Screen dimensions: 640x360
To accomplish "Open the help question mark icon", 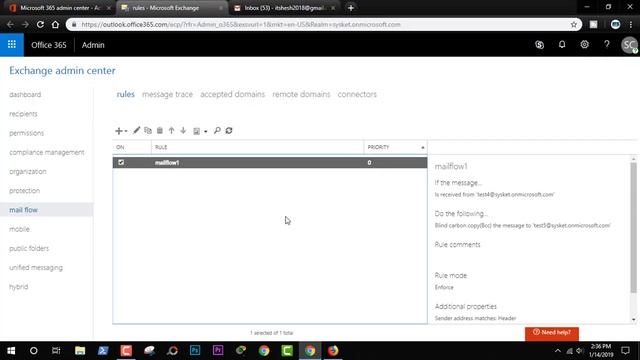I will point(607,44).
